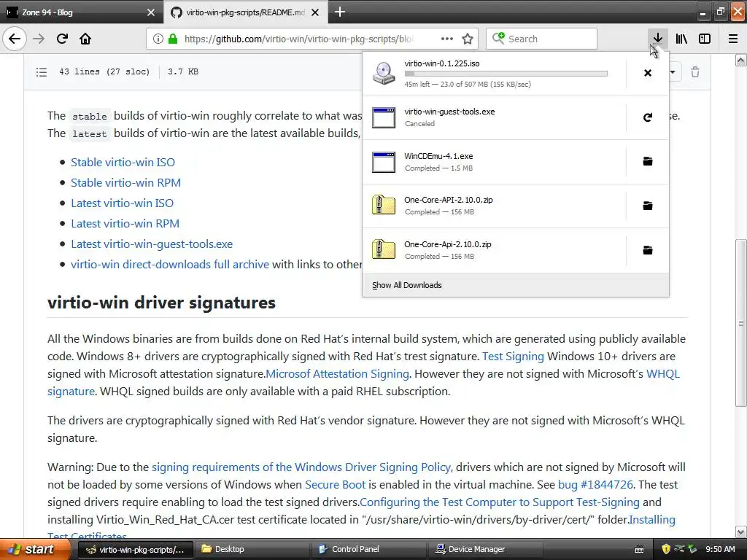This screenshot has width=747, height=560.
Task: Open containing folder for WinCDEmu-4.1.exe
Action: [x=648, y=161]
